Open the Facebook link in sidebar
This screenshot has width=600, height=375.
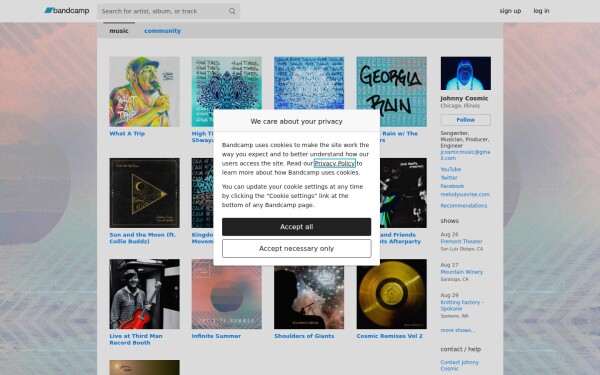[x=452, y=186]
